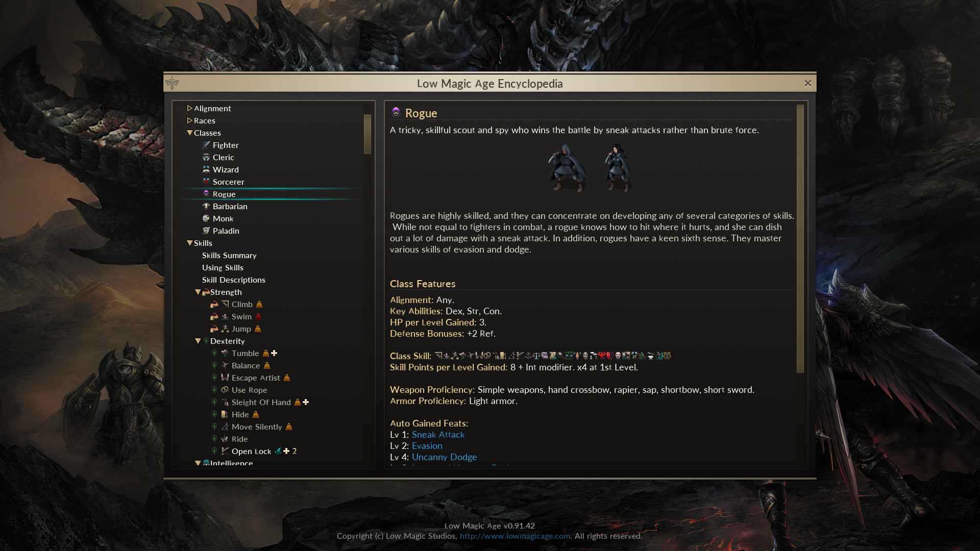Screen dimensions: 980x551
Task: Click the left tree panel scrollbar thumb
Action: click(x=367, y=134)
